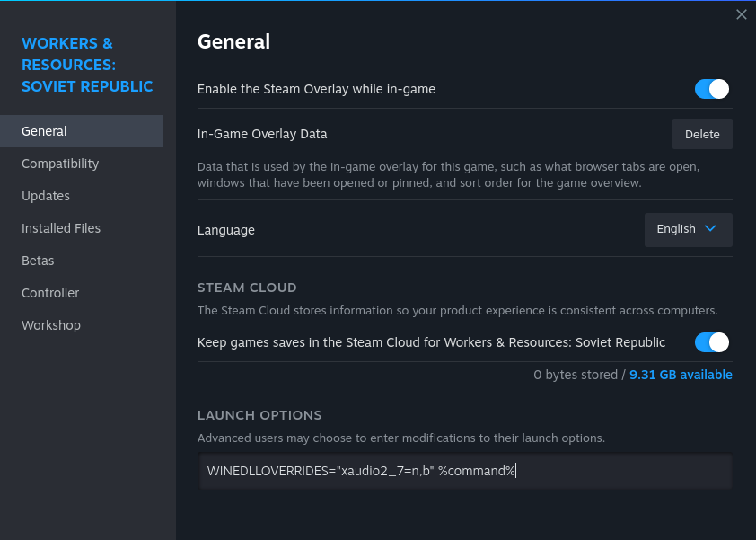Open the Workshop tab
756x540 pixels.
[51, 325]
